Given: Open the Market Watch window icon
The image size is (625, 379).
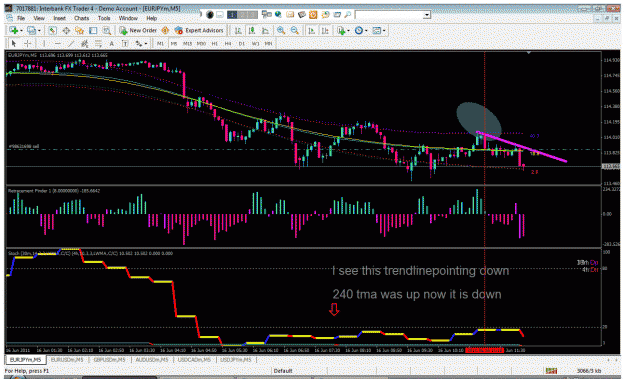Looking at the screenshot, I should click(53, 30).
